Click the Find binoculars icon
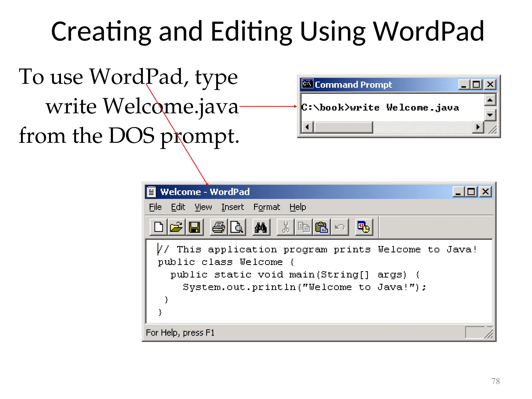Viewport: 532px width, 399px height. 261,227
